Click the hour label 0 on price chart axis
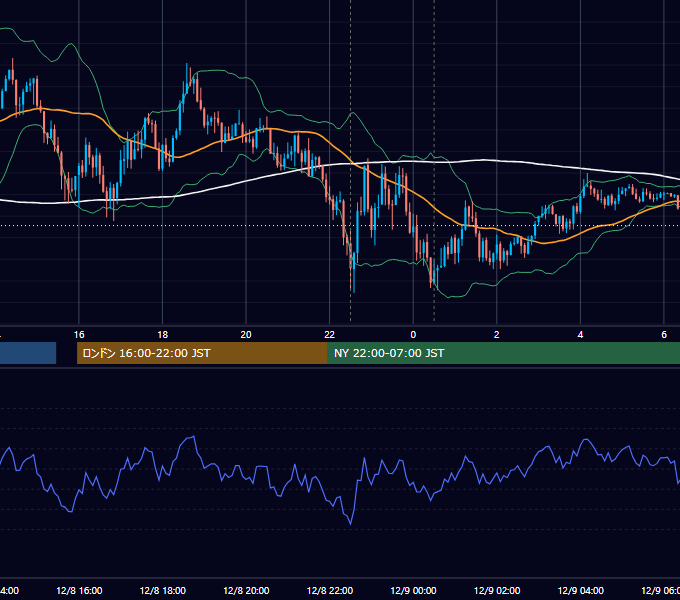The width and height of the screenshot is (680, 600). tap(413, 334)
